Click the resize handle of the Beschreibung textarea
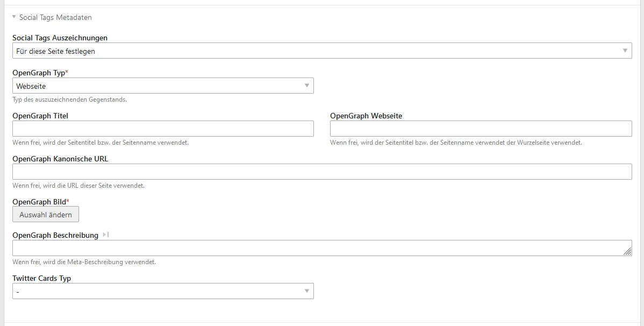644x326 pixels. click(x=627, y=251)
